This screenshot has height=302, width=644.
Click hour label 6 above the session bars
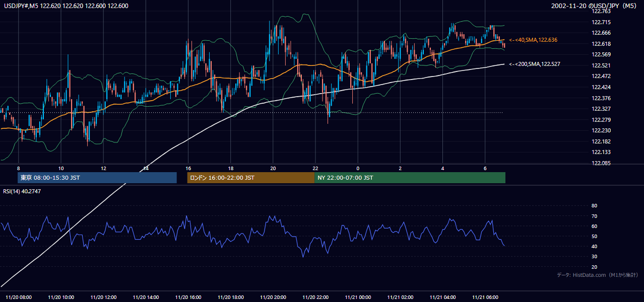click(x=485, y=168)
